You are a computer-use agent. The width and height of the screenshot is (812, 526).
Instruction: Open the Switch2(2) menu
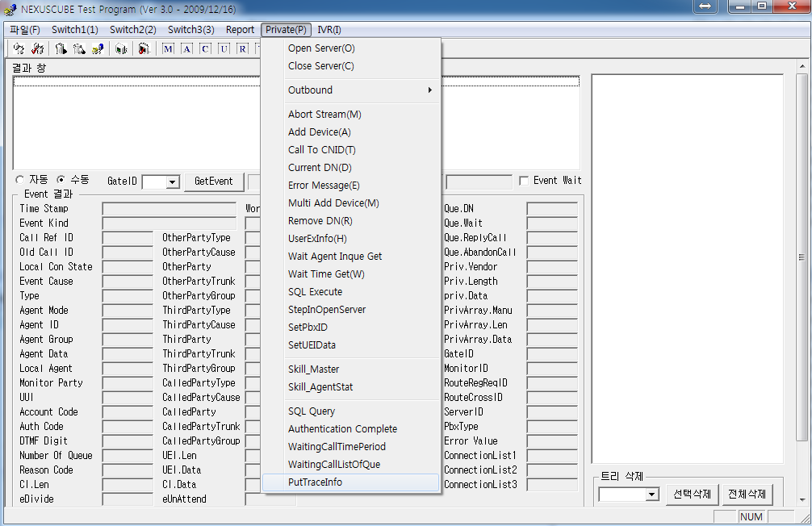133,30
